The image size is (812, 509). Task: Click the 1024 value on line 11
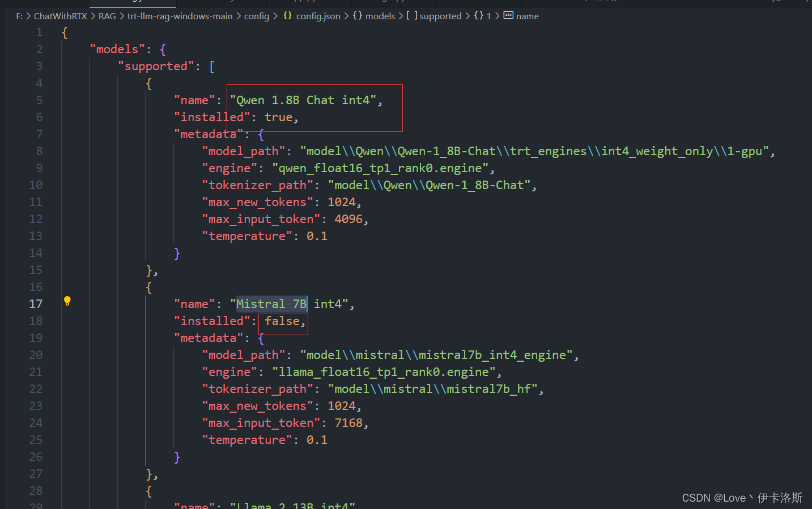pyautogui.click(x=341, y=202)
